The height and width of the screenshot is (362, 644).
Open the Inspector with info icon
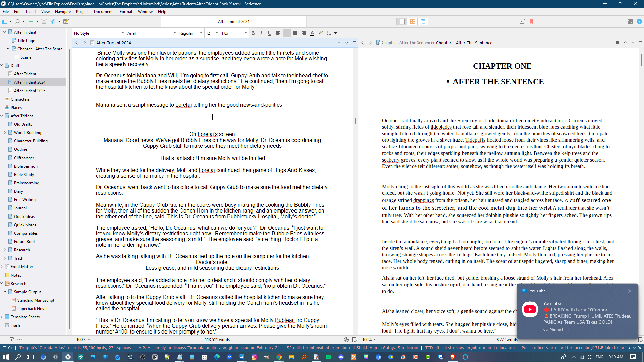click(x=639, y=21)
